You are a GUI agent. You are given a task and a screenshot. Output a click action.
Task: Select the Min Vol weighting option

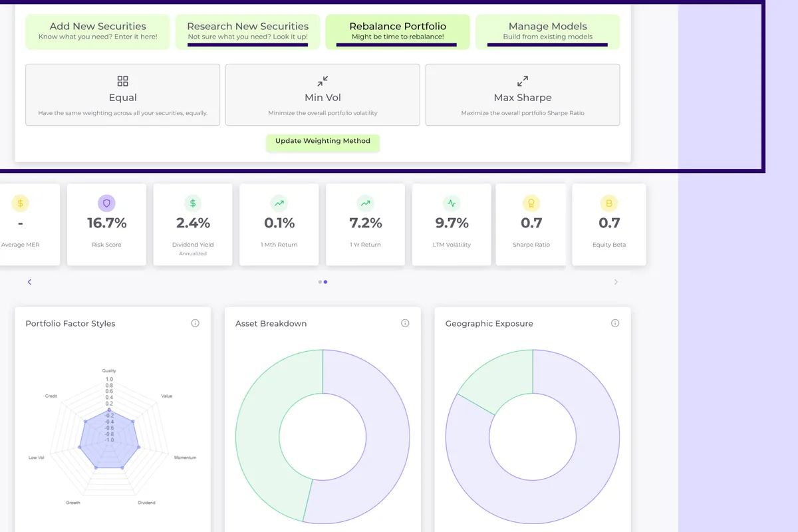click(323, 94)
